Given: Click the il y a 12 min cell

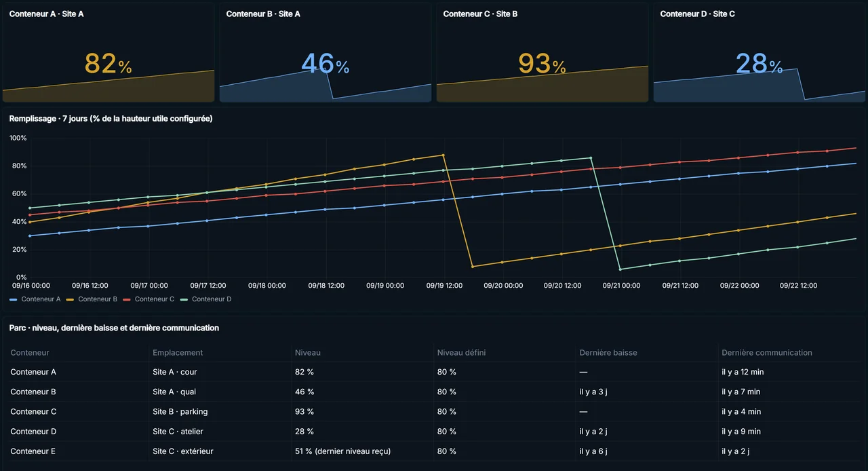Looking at the screenshot, I should pyautogui.click(x=743, y=372).
